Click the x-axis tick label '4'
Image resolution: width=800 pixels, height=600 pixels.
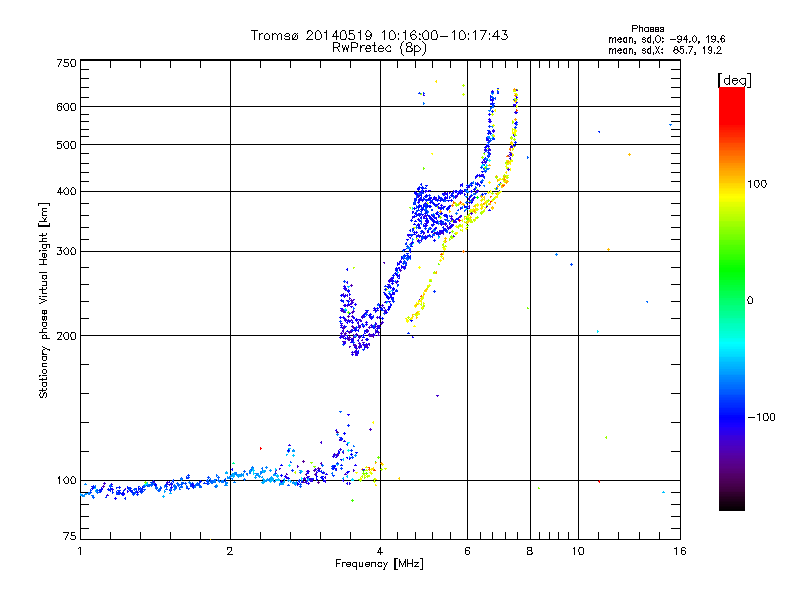pyautogui.click(x=380, y=551)
